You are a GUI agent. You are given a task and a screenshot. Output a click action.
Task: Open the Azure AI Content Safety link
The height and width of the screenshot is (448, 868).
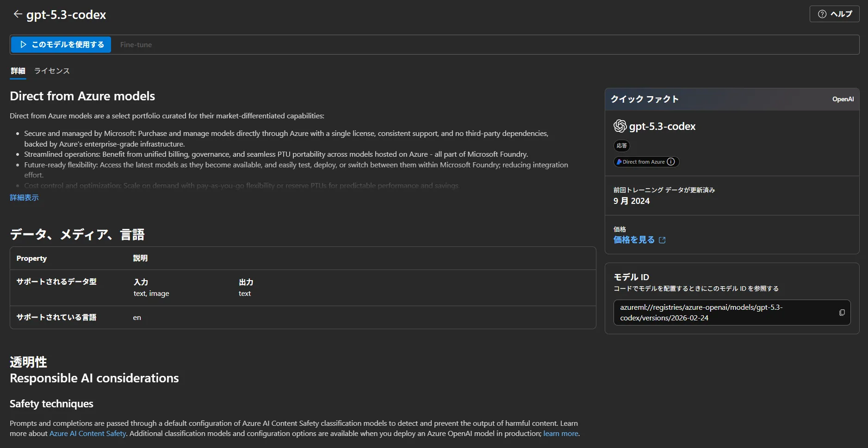pos(87,433)
